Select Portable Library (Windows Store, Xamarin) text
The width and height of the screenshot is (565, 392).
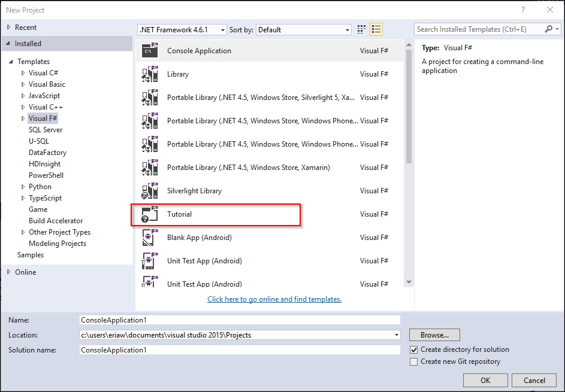click(248, 168)
